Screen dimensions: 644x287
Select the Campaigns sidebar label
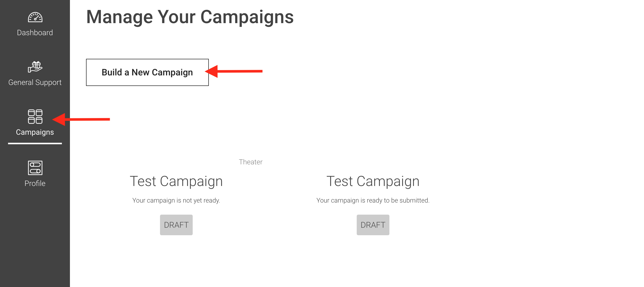35,132
